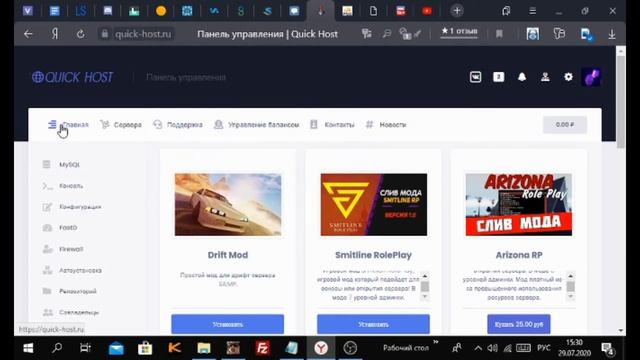Install the Drift Mod

(227, 324)
